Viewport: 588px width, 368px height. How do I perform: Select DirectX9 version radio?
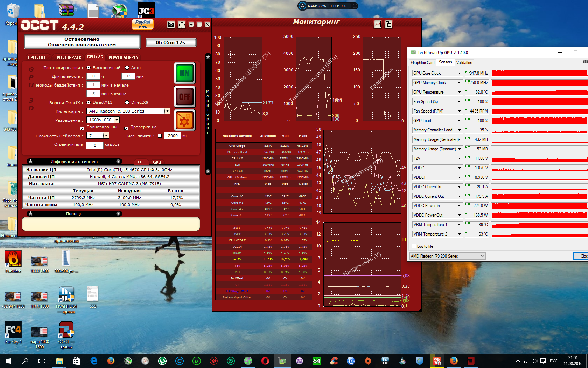tap(127, 102)
